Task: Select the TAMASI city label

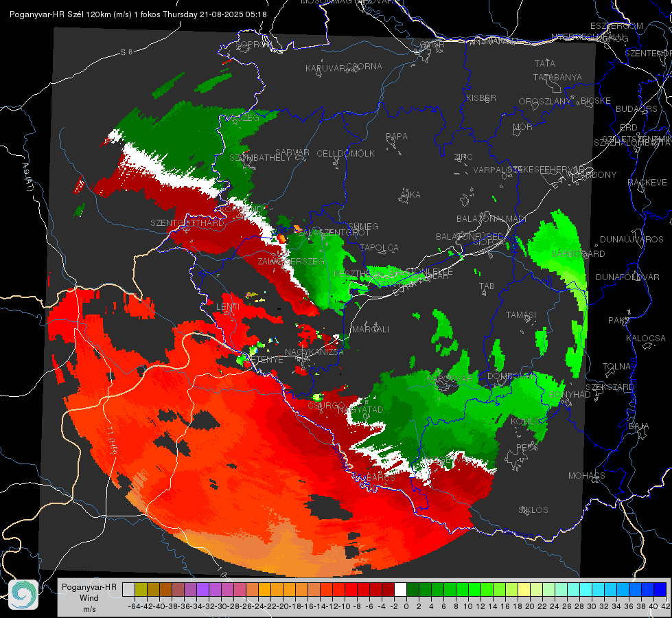Action: [521, 315]
